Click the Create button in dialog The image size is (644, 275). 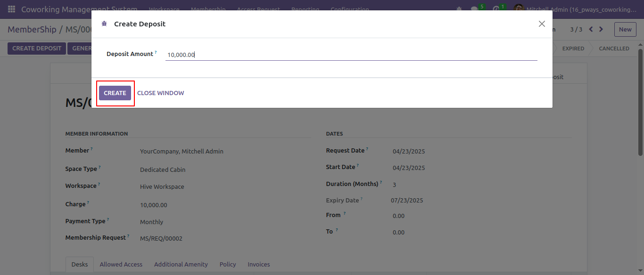pyautogui.click(x=115, y=93)
